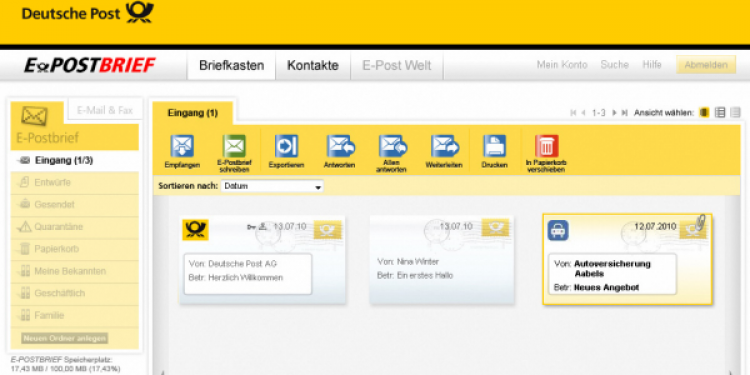750x375 pixels.
Task: Go to next page arrow after 1-3
Action: [614, 113]
